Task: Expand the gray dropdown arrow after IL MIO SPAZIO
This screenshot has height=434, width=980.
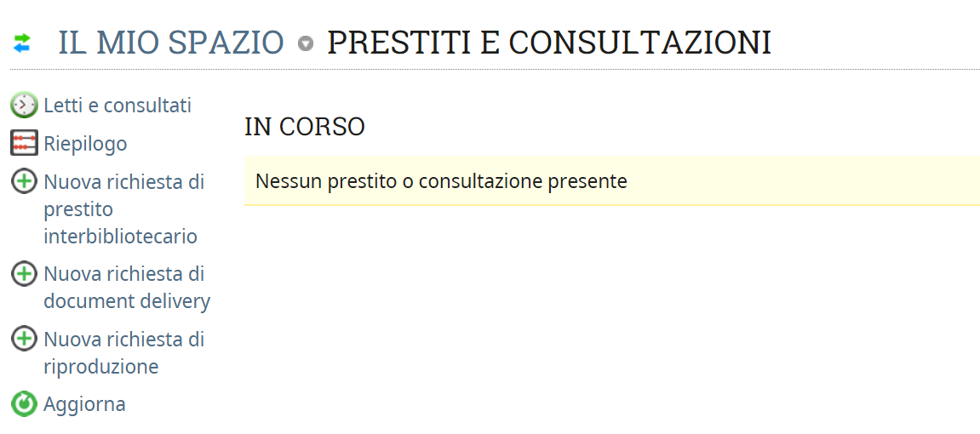Action: tap(306, 44)
